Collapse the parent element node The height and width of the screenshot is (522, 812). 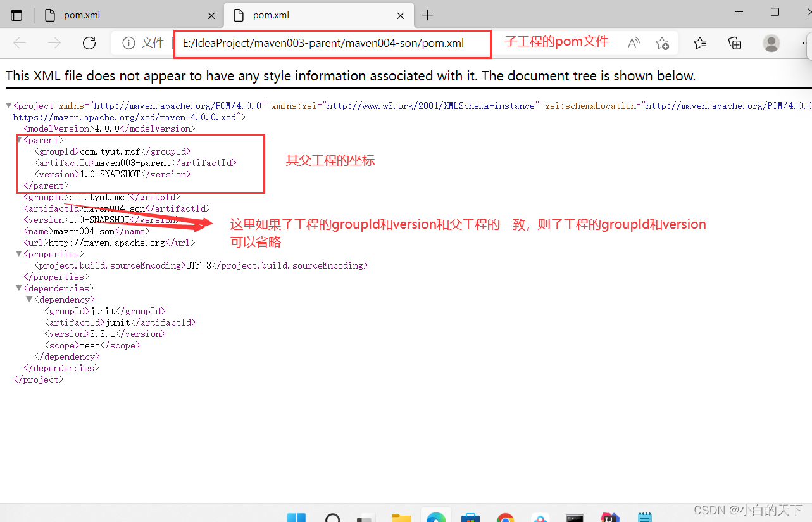(19, 140)
